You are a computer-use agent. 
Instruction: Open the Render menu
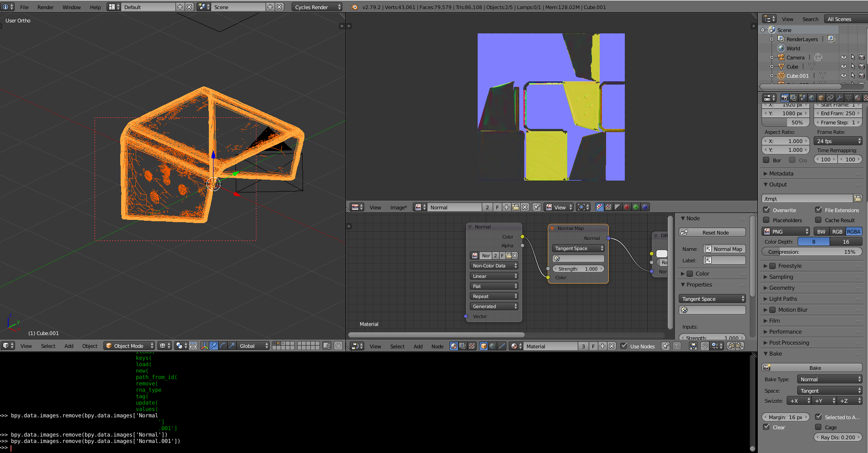tap(46, 7)
